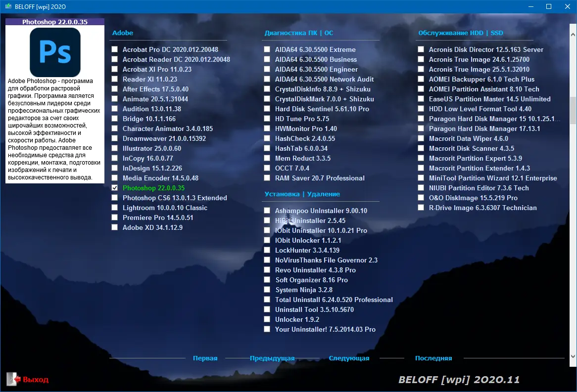Click HDD Low Level Format Tool 4.40 label
577x392 pixels.
480,109
